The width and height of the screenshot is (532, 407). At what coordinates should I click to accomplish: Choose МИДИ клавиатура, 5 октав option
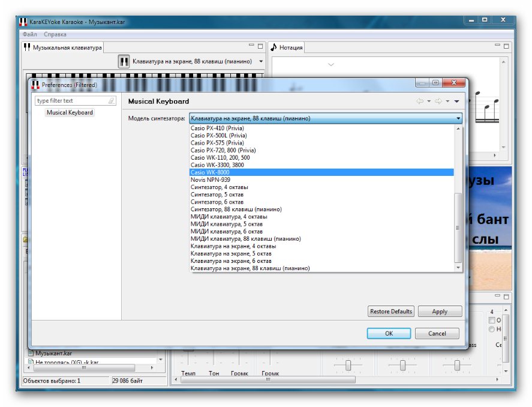321,225
